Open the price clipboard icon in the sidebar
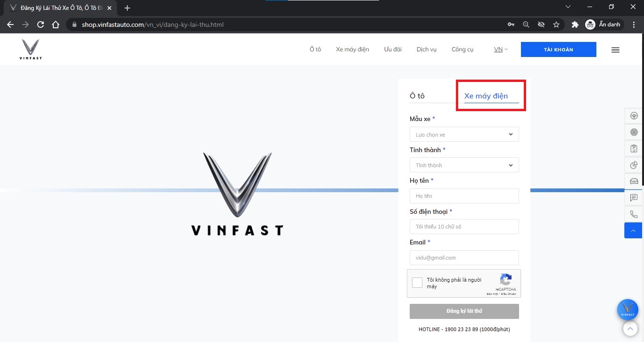The height and width of the screenshot is (342, 644). (633, 149)
